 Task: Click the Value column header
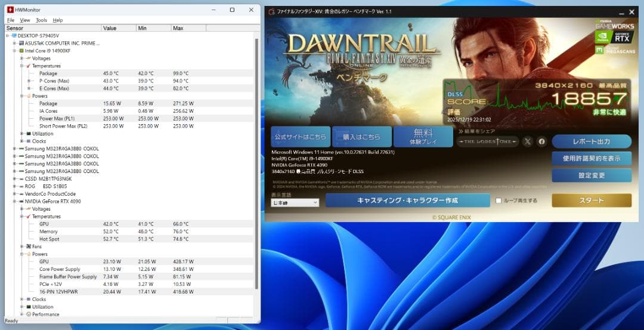[119, 28]
